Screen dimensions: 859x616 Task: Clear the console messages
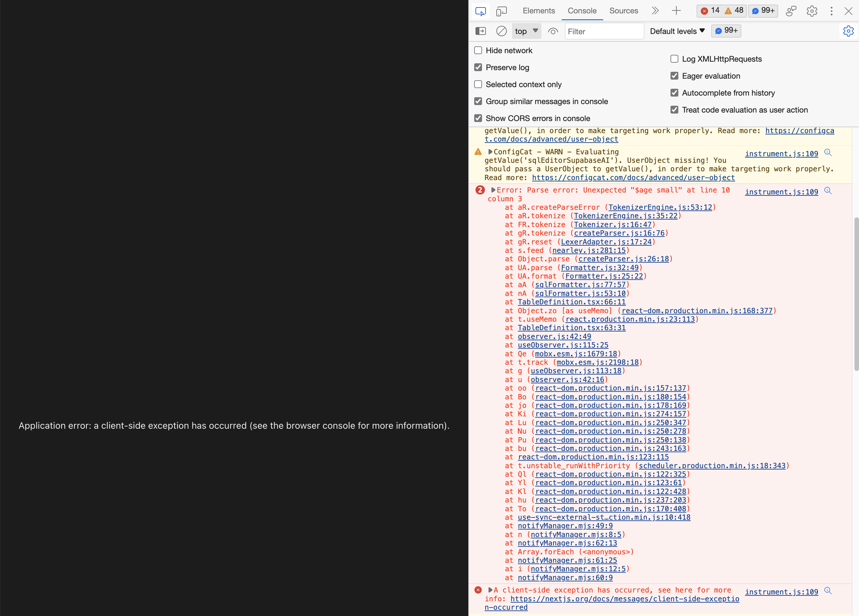click(x=501, y=31)
